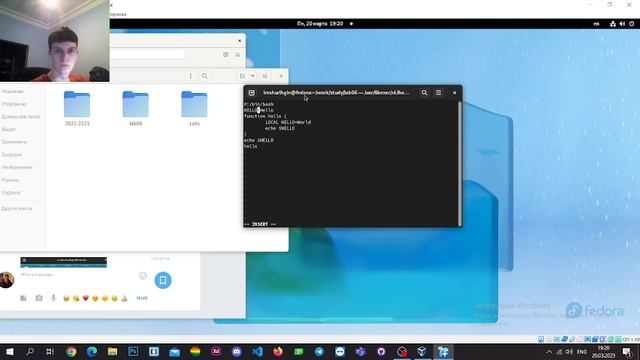Open File Explorer from the taskbar
The width and height of the screenshot is (640, 360).
pos(112,351)
